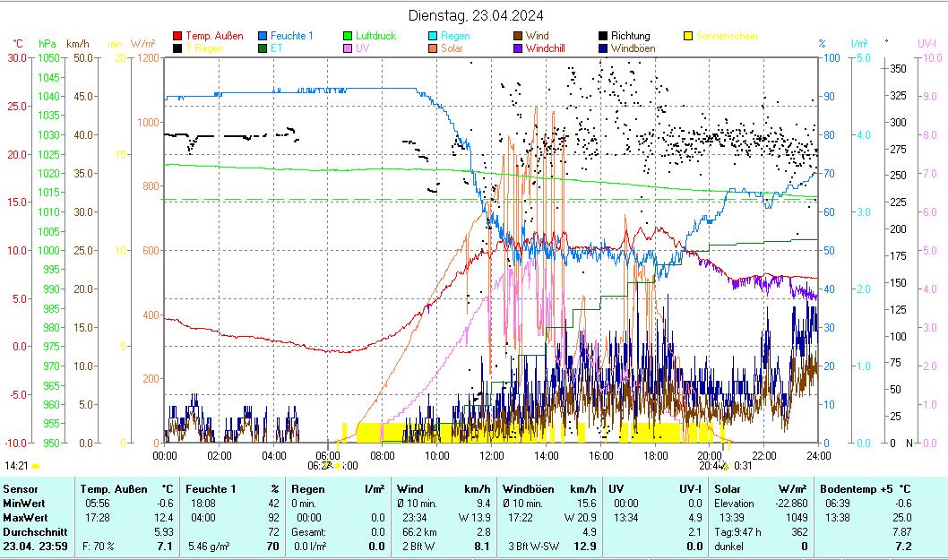Click the cyan Regen legend swatch
The image size is (948, 560).
(433, 37)
